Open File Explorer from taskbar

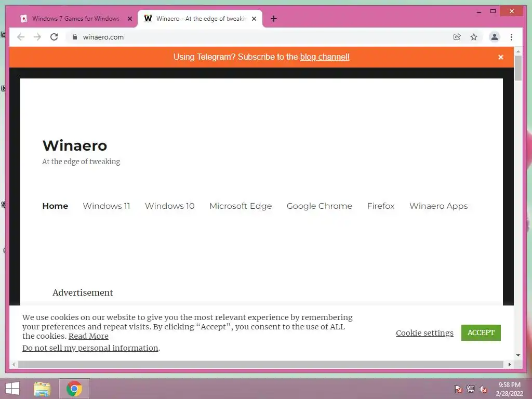tap(42, 389)
